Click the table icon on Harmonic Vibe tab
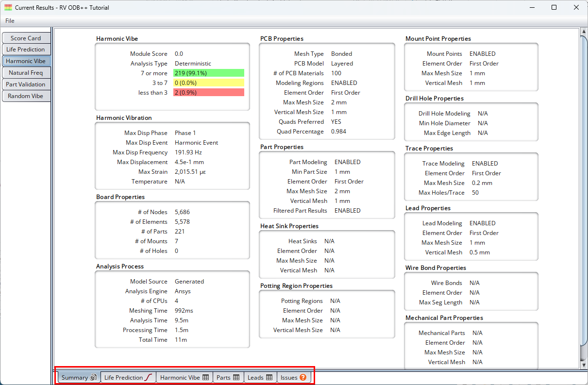The width and height of the screenshot is (588, 385). (x=206, y=377)
